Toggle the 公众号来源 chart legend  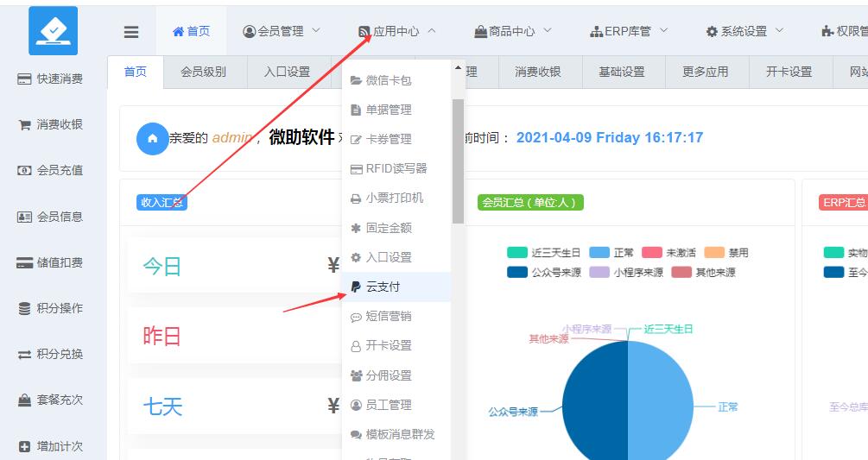pyautogui.click(x=543, y=272)
